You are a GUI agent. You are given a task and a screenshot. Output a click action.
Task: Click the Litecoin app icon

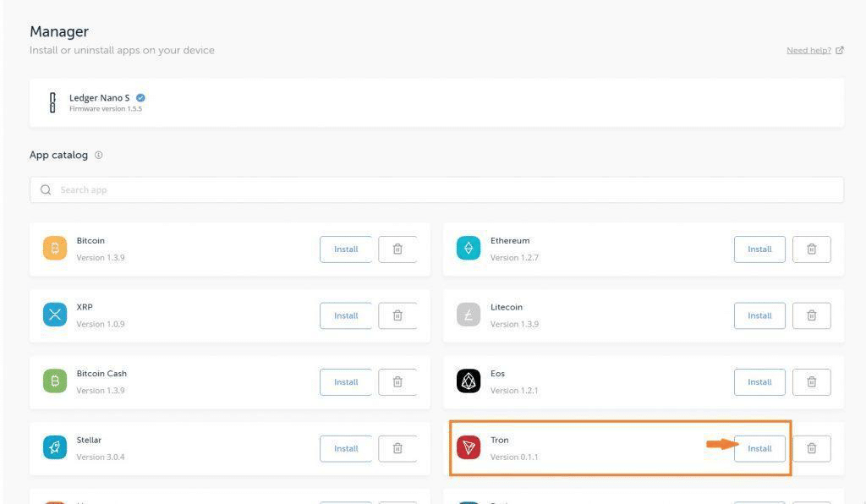click(x=469, y=315)
